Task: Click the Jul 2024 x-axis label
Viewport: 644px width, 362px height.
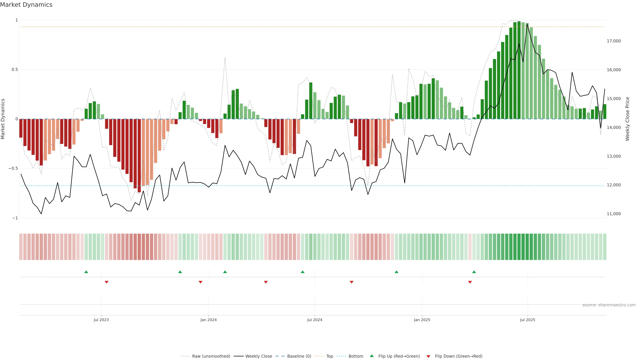Action: [x=315, y=320]
